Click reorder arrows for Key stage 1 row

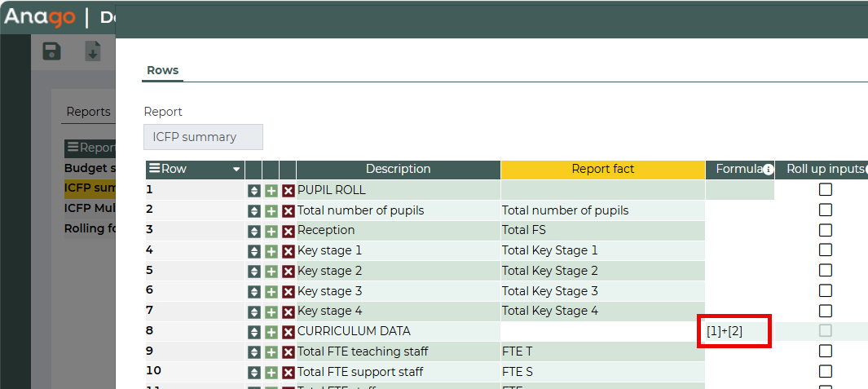pyautogui.click(x=254, y=251)
